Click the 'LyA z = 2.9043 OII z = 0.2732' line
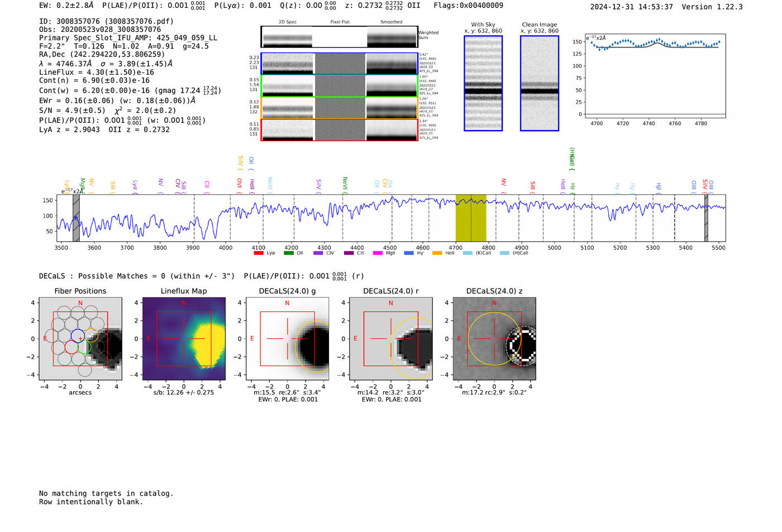This screenshot has width=782, height=532. pyautogui.click(x=104, y=129)
